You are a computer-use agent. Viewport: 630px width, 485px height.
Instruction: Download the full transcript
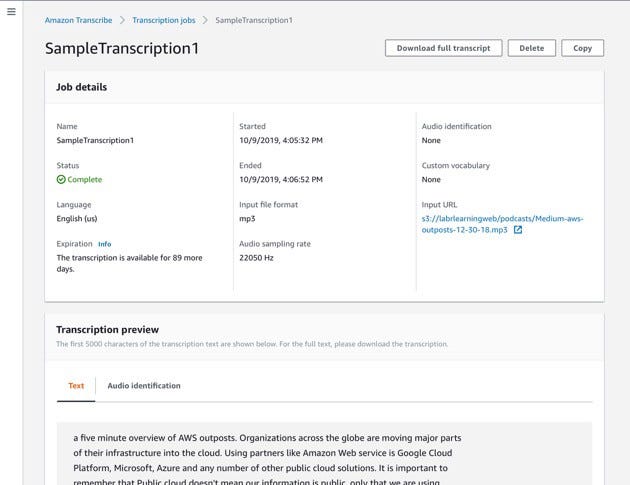[x=443, y=48]
